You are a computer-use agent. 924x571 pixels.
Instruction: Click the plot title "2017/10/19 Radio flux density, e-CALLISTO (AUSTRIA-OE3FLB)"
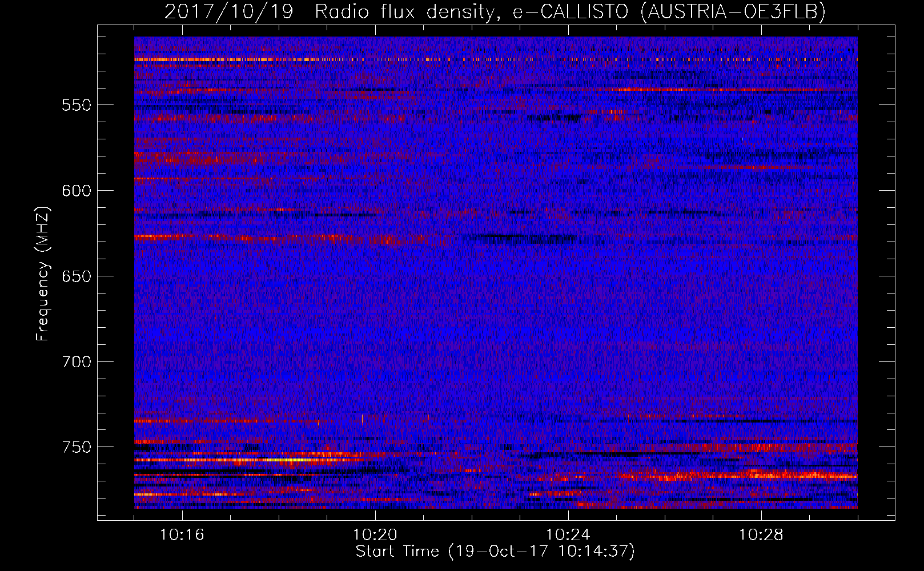point(495,11)
